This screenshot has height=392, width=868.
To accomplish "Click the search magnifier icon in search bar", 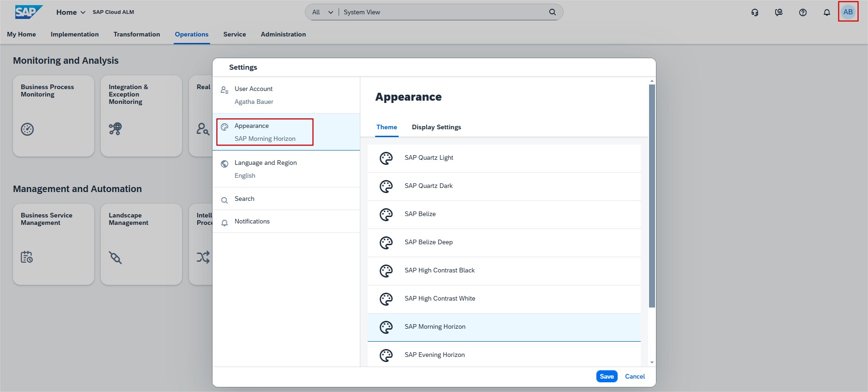I will click(x=552, y=12).
